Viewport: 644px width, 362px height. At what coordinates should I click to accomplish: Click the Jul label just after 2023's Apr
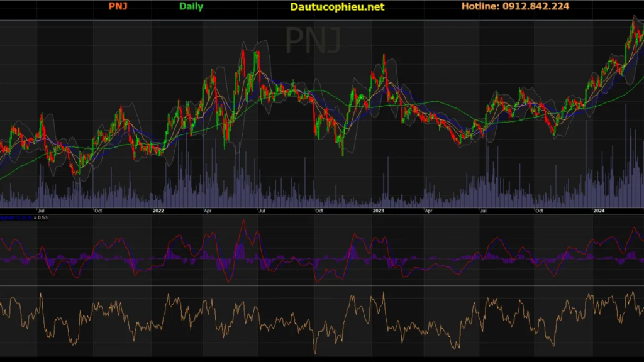pos(483,212)
